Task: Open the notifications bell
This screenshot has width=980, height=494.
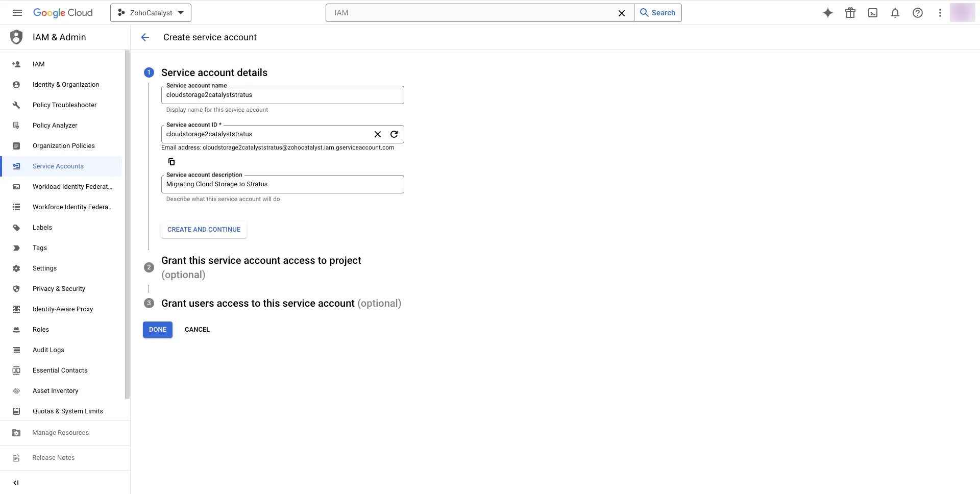Action: coord(895,13)
